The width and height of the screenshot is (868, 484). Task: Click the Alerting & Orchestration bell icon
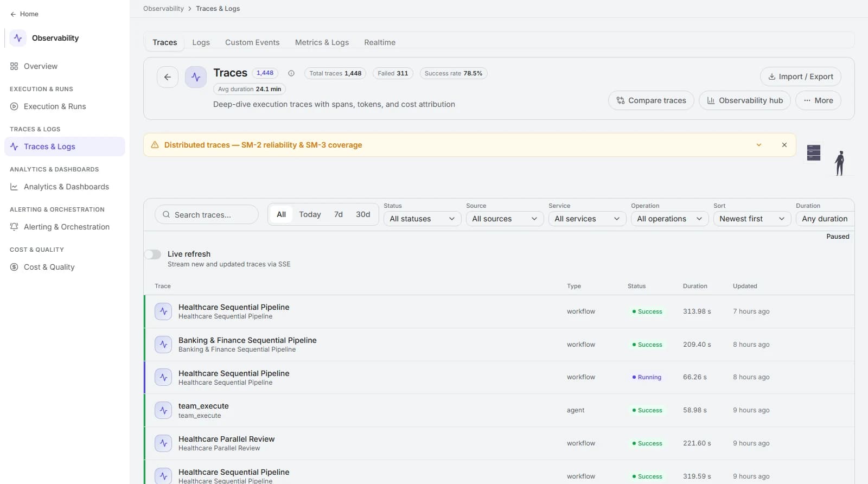[14, 227]
